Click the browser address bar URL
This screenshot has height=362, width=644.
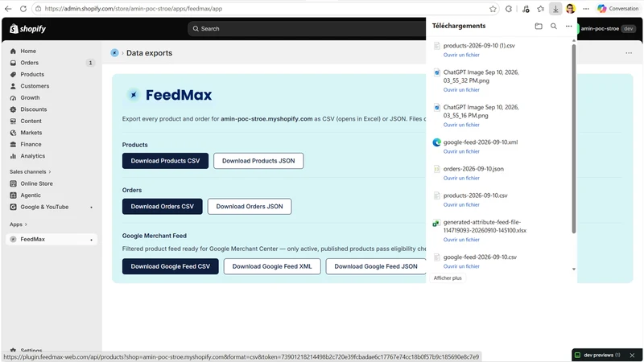pos(133,9)
